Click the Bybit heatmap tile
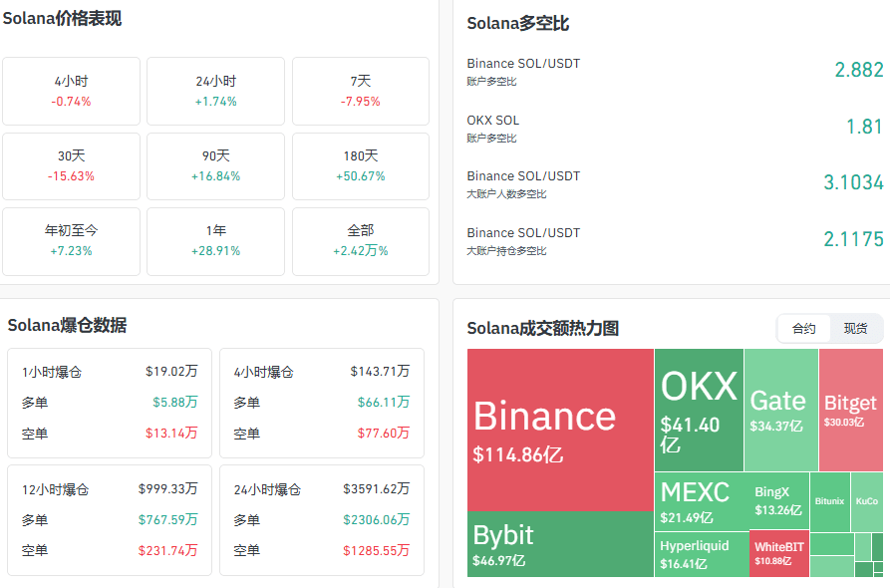Image resolution: width=890 pixels, height=588 pixels. click(560, 544)
